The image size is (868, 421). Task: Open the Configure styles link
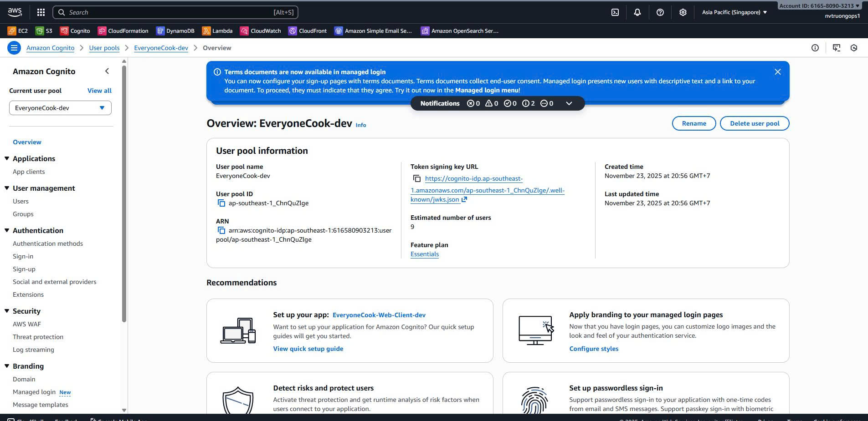[x=594, y=349]
